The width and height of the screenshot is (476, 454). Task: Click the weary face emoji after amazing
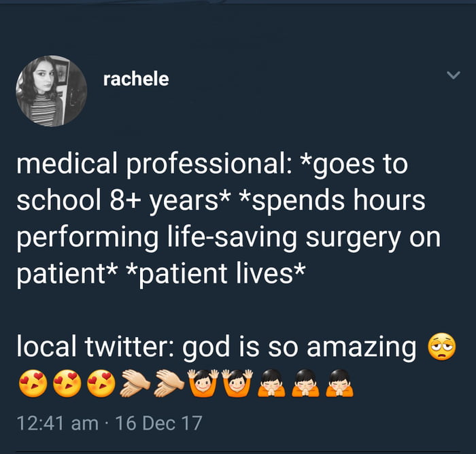[x=441, y=349]
